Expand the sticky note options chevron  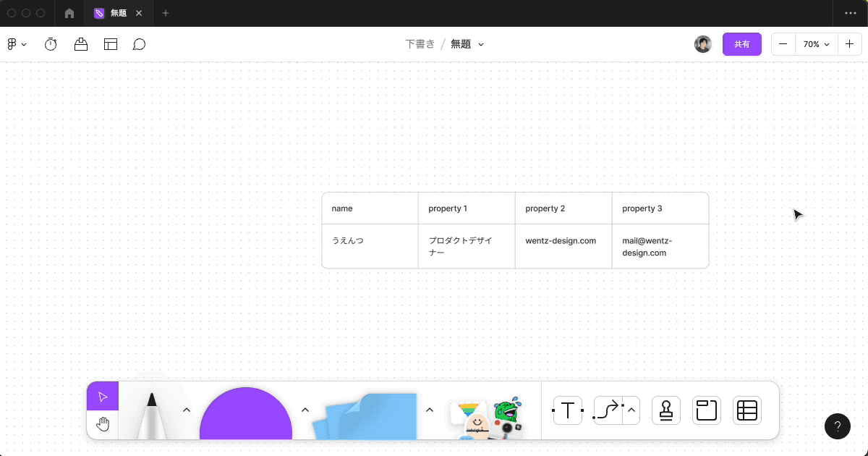pos(430,410)
